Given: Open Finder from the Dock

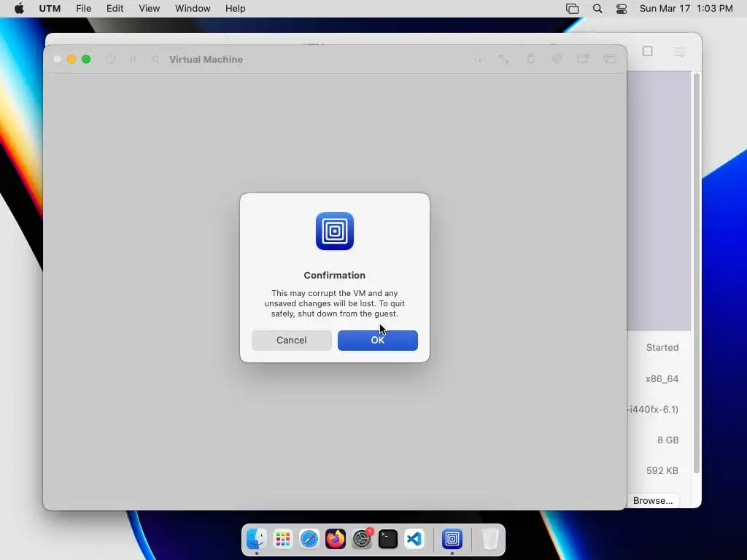Looking at the screenshot, I should [x=256, y=539].
